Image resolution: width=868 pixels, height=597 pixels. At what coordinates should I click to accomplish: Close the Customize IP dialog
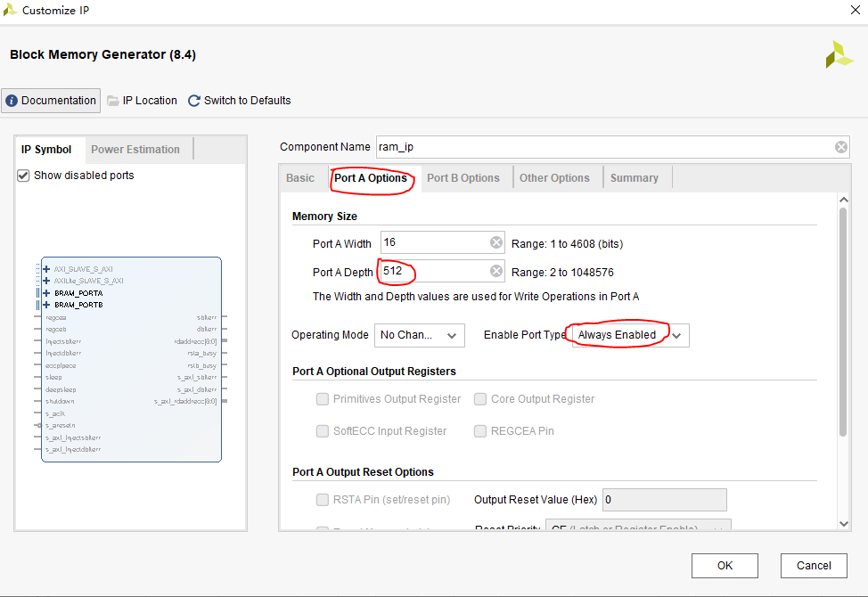[855, 10]
